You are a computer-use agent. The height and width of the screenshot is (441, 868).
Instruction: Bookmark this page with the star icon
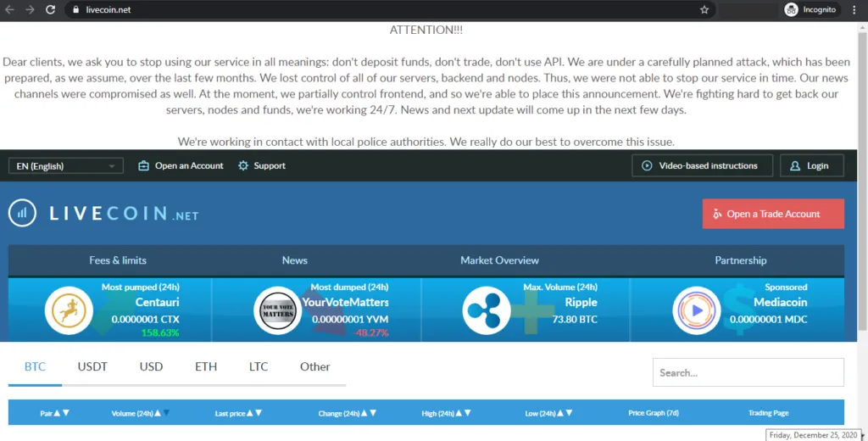click(x=704, y=9)
